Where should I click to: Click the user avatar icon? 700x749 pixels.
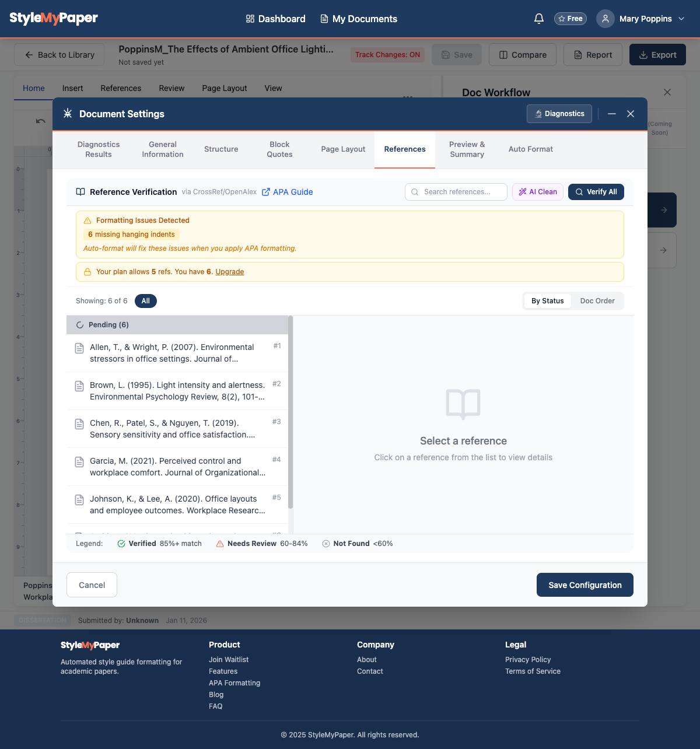pos(605,19)
